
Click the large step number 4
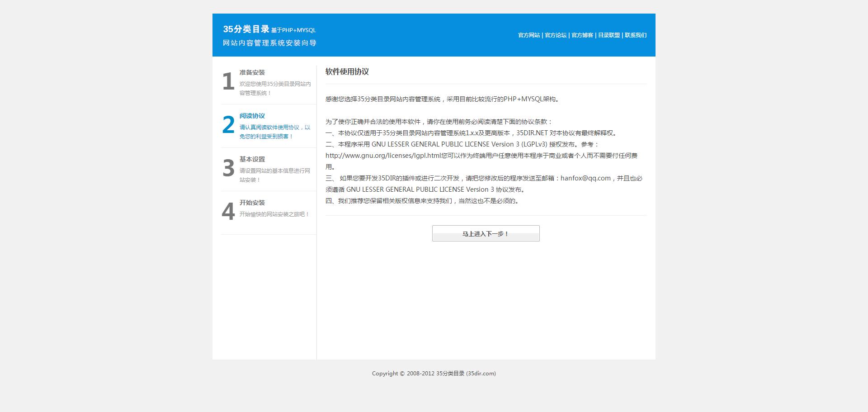[228, 212]
